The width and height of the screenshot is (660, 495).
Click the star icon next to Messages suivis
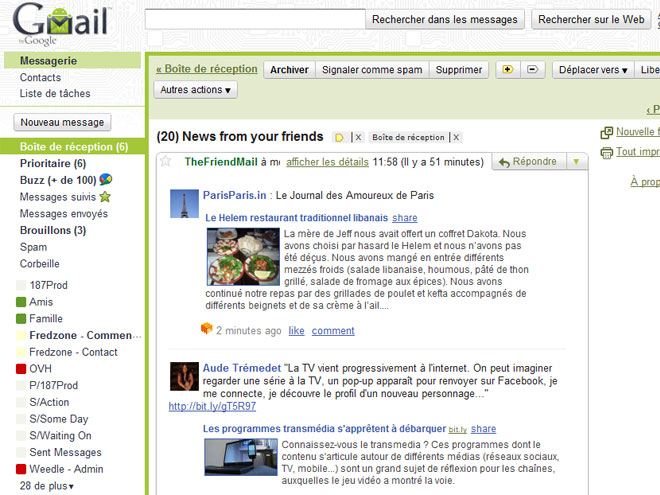click(105, 197)
